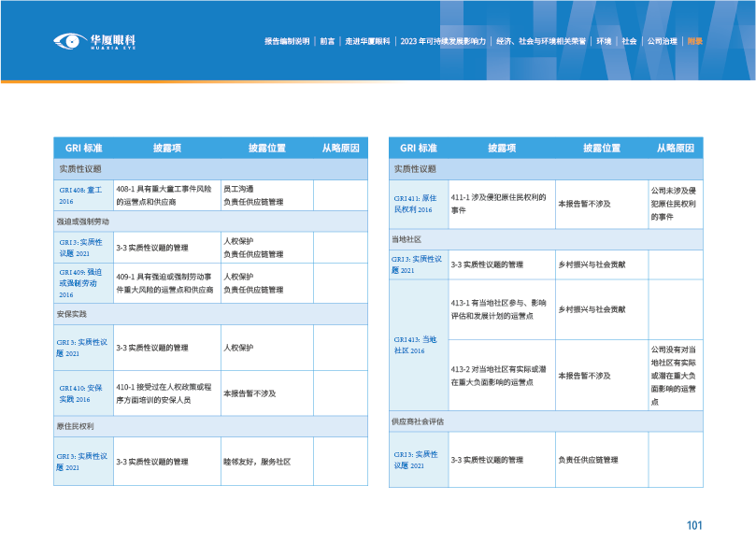Viewport: 756px width, 557px height.
Task: Click the GRI 410: 安保实践 2016 cell
Action: (84, 393)
